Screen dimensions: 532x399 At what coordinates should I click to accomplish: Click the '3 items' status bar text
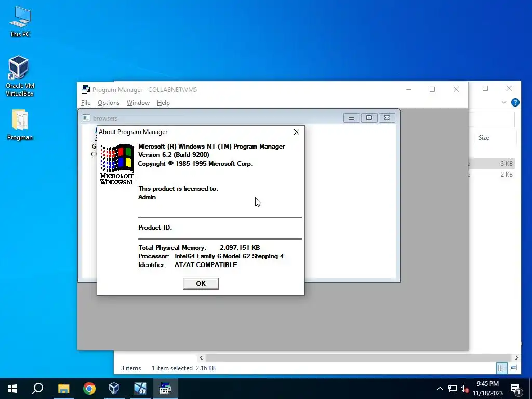[131, 368]
